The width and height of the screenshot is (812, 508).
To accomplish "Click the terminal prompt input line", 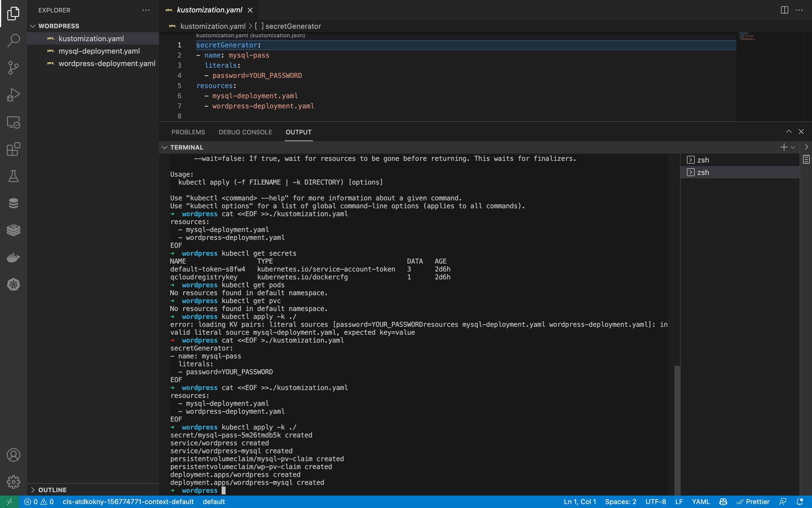I will point(419,491).
